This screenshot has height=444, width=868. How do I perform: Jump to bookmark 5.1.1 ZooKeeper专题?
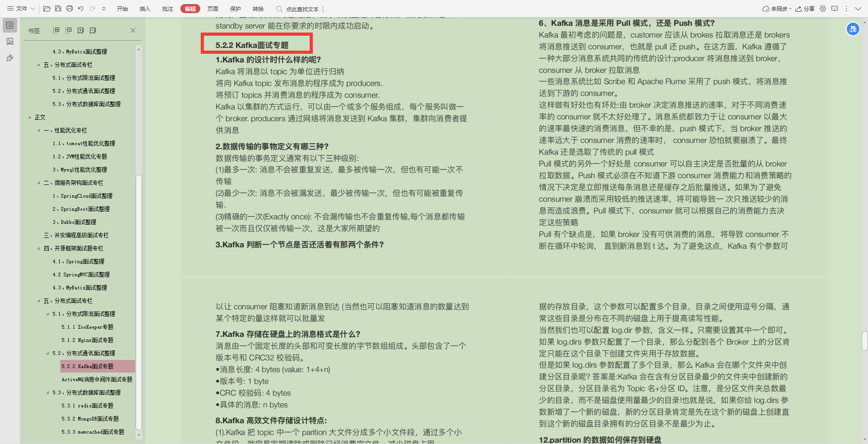pos(88,327)
